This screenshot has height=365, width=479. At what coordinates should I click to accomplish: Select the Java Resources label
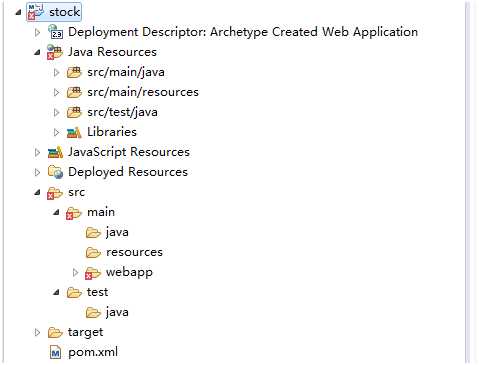point(112,52)
